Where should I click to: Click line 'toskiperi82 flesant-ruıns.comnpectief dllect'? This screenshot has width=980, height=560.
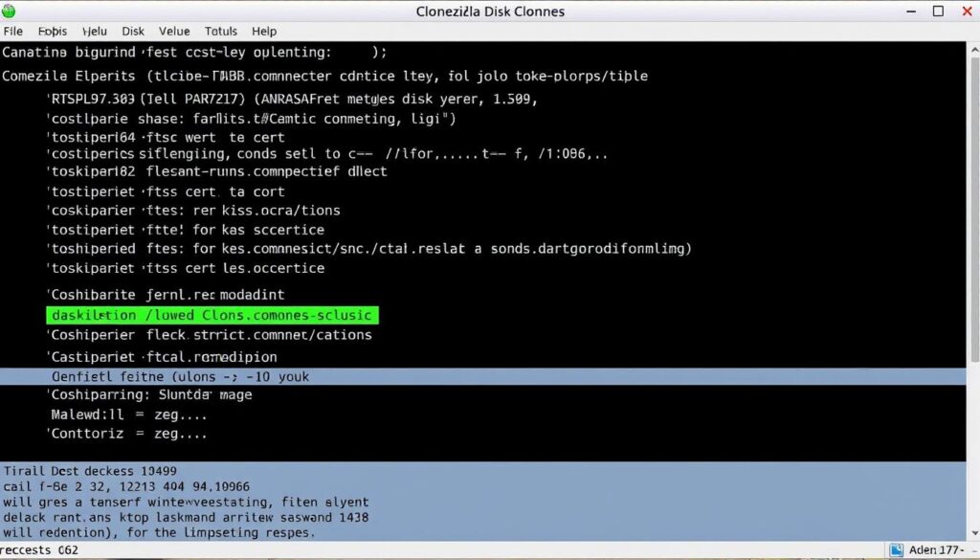pyautogui.click(x=217, y=171)
